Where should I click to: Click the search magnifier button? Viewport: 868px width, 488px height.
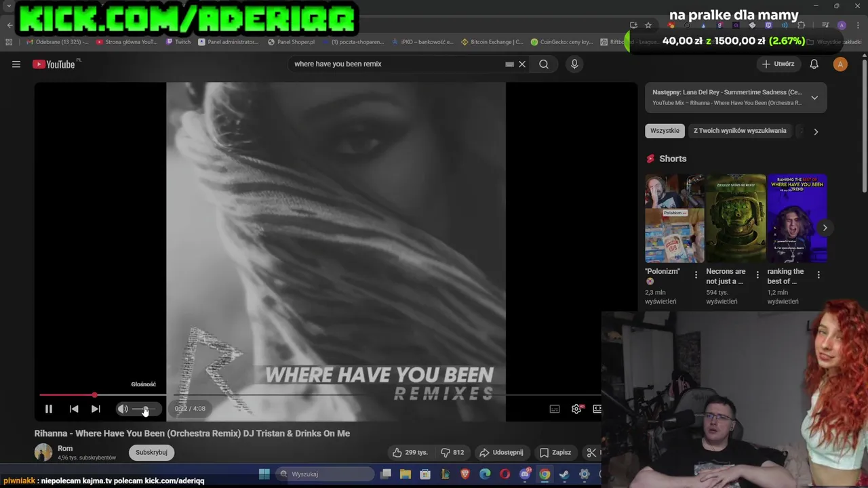[544, 64]
